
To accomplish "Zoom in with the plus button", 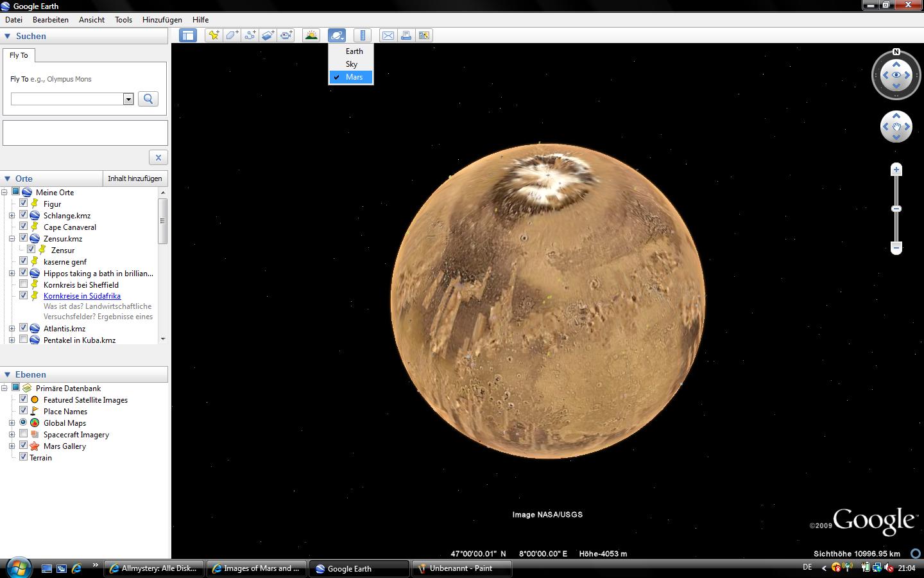I will pos(896,170).
